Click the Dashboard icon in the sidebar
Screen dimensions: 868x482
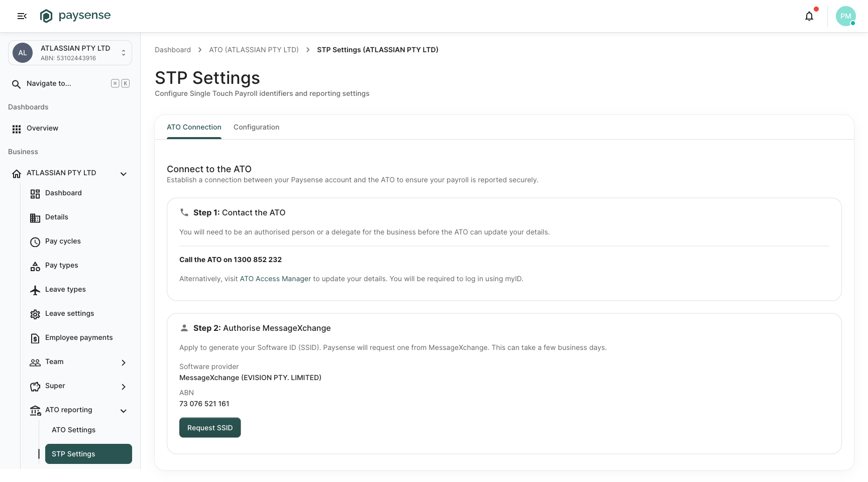tap(35, 194)
